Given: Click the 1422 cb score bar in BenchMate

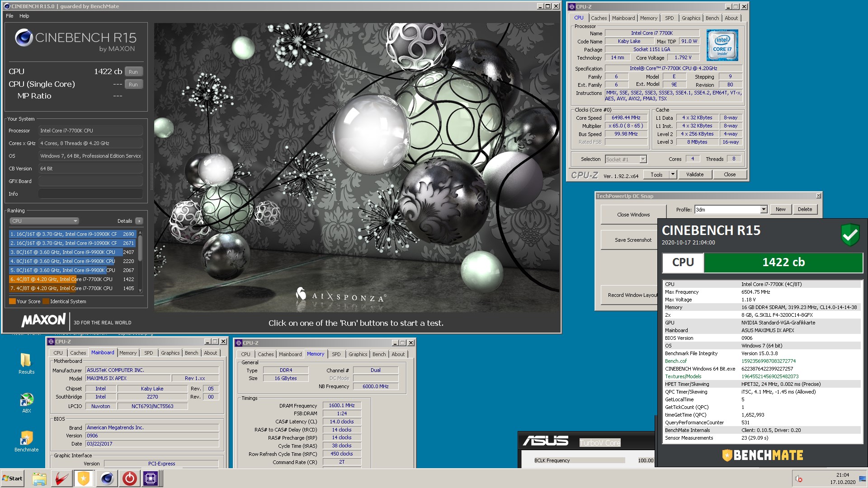Looking at the screenshot, I should coord(783,263).
